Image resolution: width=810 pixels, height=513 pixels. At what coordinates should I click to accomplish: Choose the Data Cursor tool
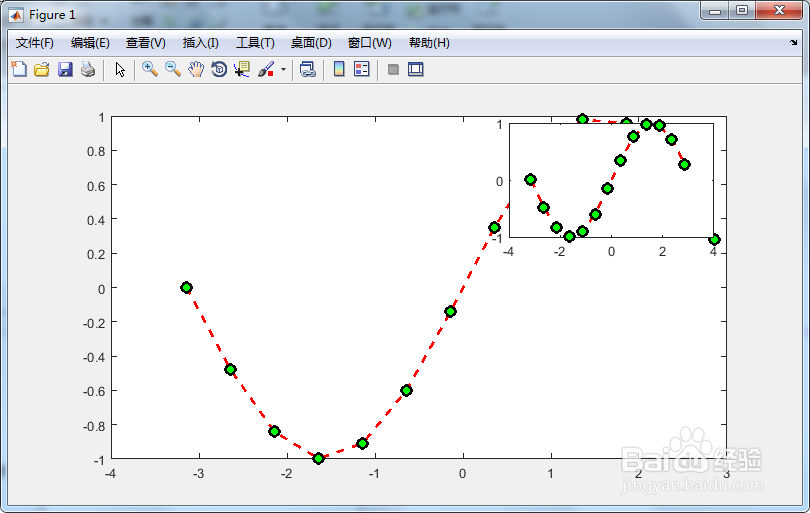pos(242,69)
